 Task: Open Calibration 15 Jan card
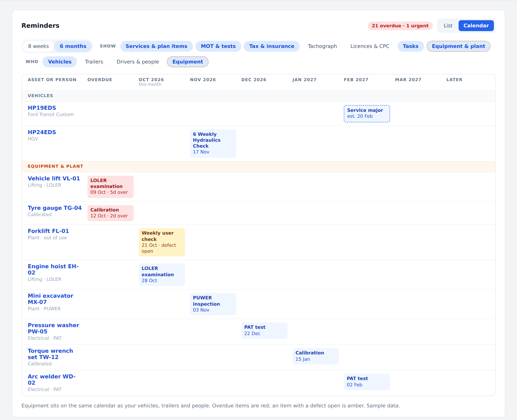point(316,356)
